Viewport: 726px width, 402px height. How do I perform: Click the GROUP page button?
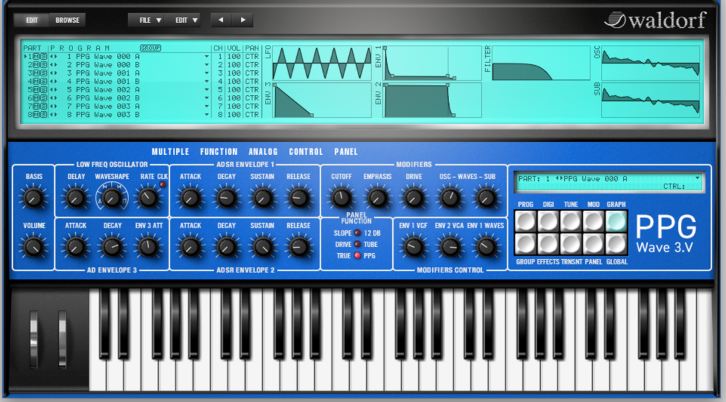(525, 244)
